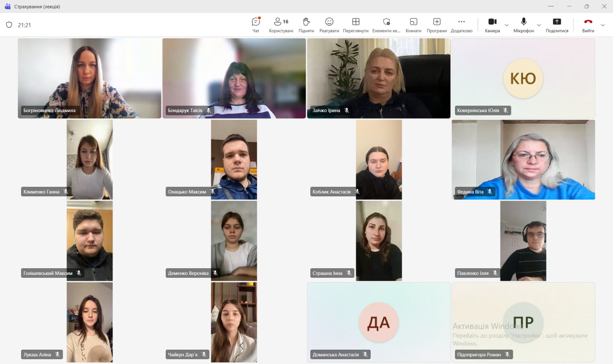This screenshot has width=613, height=364.
Task: Select Ковернінська Юлія avatar tile
Action: pos(523,78)
